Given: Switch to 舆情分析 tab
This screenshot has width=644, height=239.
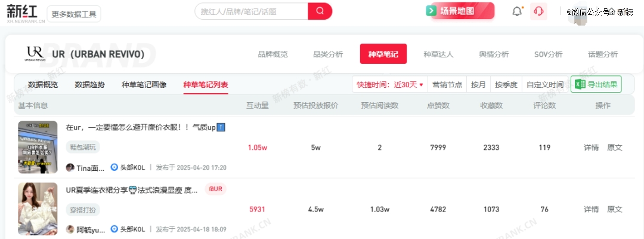Looking at the screenshot, I should [494, 54].
